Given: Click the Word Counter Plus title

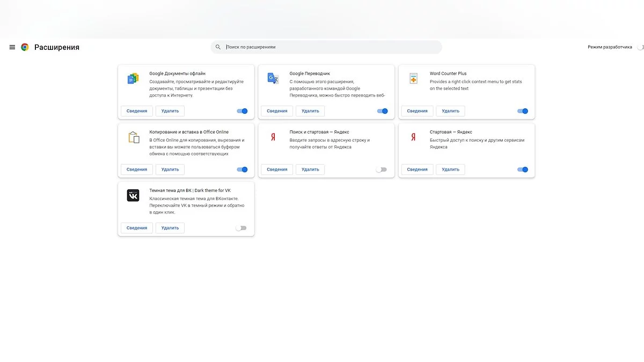Looking at the screenshot, I should point(448,73).
